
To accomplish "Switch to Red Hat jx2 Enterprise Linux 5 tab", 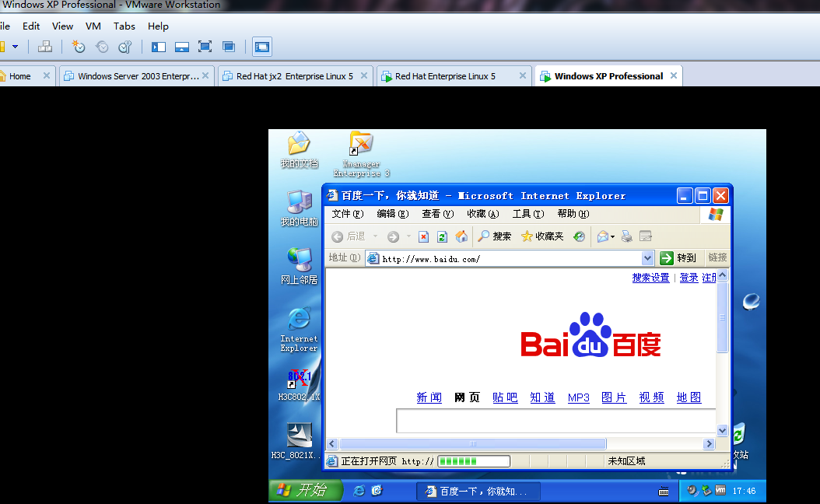I will point(294,76).
